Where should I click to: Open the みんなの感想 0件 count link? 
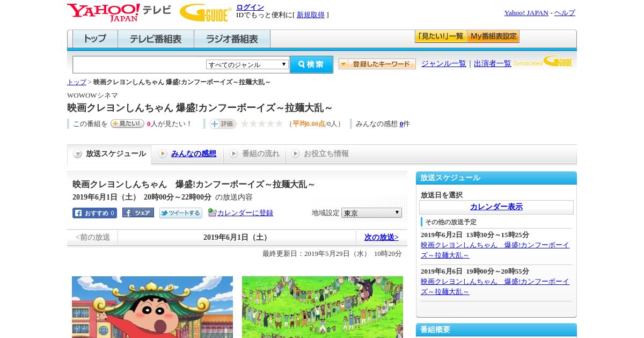click(x=401, y=124)
